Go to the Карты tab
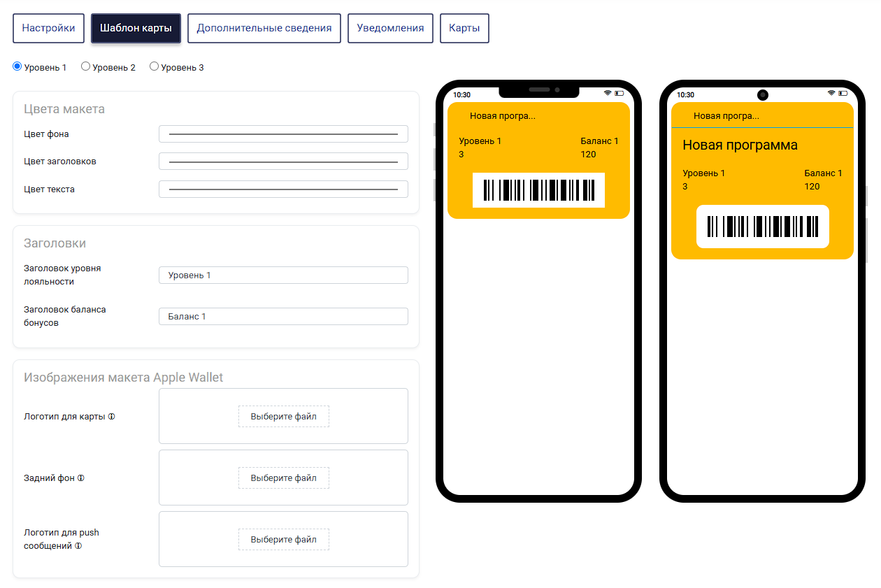The height and width of the screenshot is (588, 881). point(464,29)
